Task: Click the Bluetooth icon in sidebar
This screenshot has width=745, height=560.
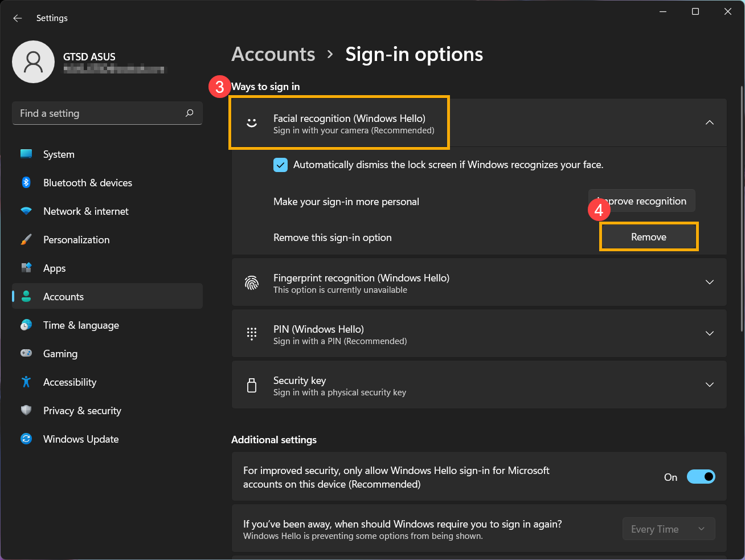Action: pos(26,182)
